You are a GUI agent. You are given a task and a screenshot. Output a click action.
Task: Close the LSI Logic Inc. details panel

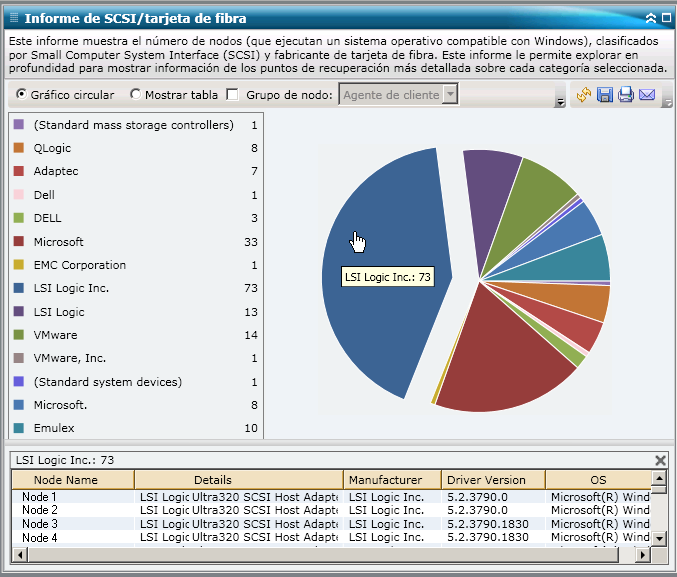[660, 460]
